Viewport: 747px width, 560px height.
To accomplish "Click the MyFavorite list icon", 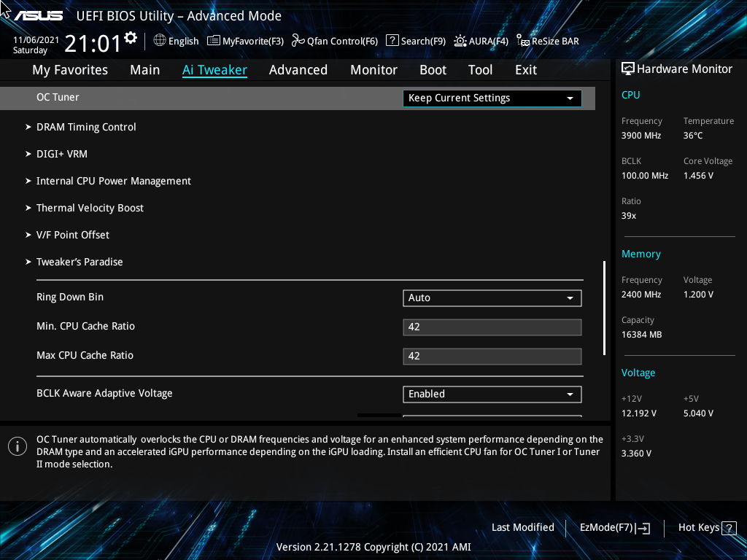I will tap(214, 41).
